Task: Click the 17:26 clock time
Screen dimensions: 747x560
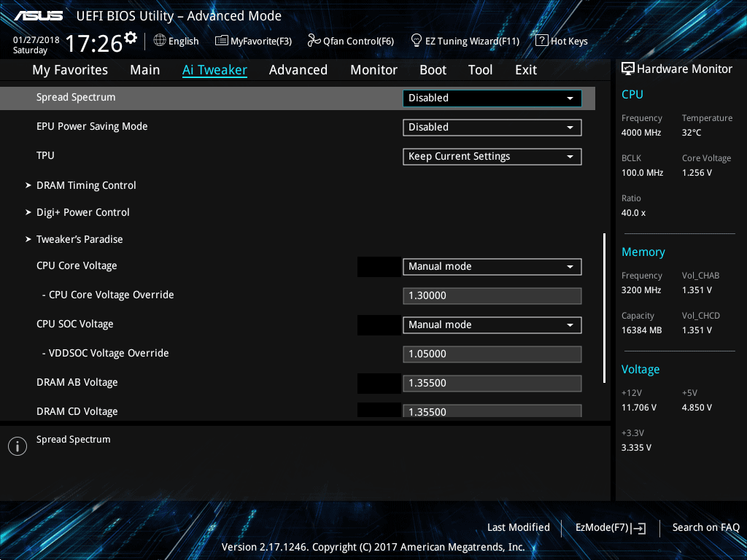Action: tap(94, 43)
